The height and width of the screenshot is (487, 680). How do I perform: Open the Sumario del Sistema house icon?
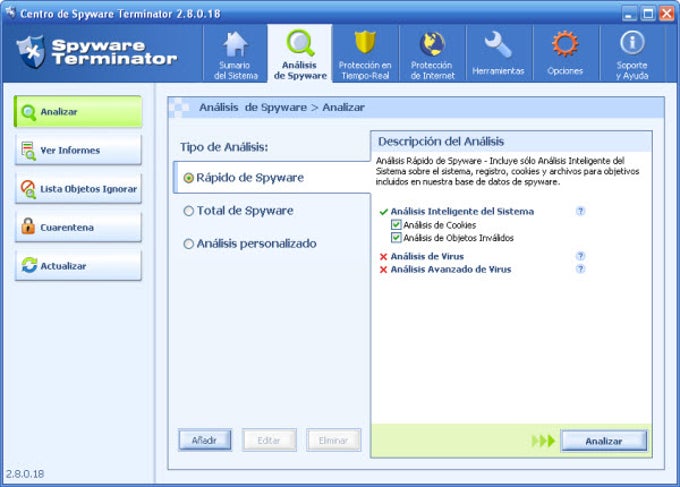[235, 44]
